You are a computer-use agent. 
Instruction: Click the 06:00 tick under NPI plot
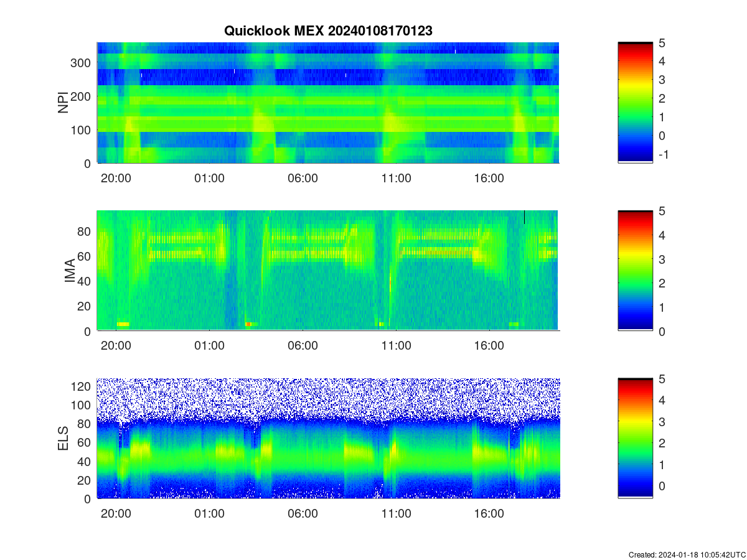[x=303, y=179]
